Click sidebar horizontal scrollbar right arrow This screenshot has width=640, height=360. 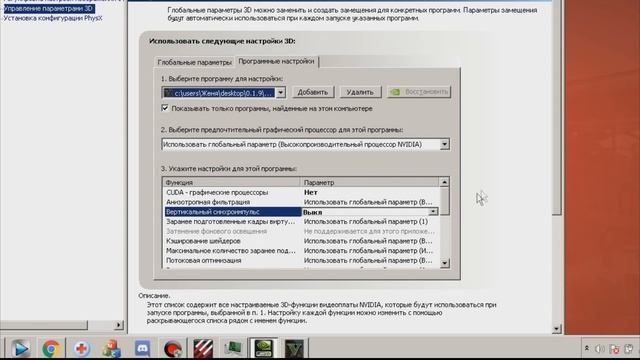coord(118,325)
